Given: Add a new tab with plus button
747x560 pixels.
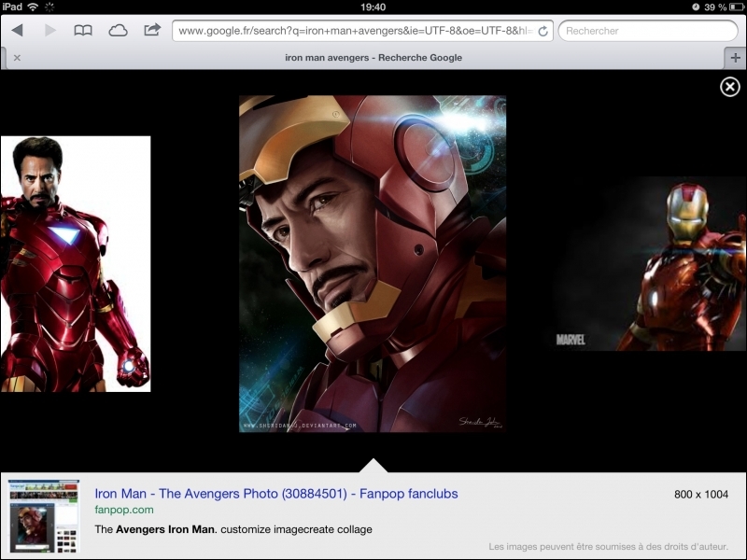Looking at the screenshot, I should pos(735,58).
